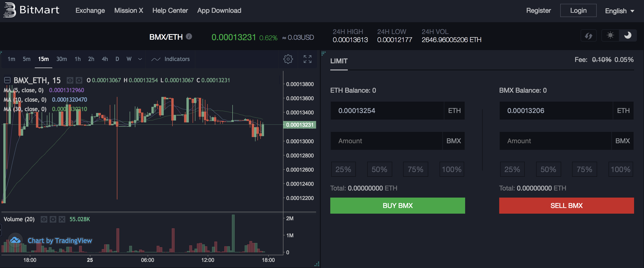Click the Register link
The width and height of the screenshot is (644, 268).
(x=538, y=10)
